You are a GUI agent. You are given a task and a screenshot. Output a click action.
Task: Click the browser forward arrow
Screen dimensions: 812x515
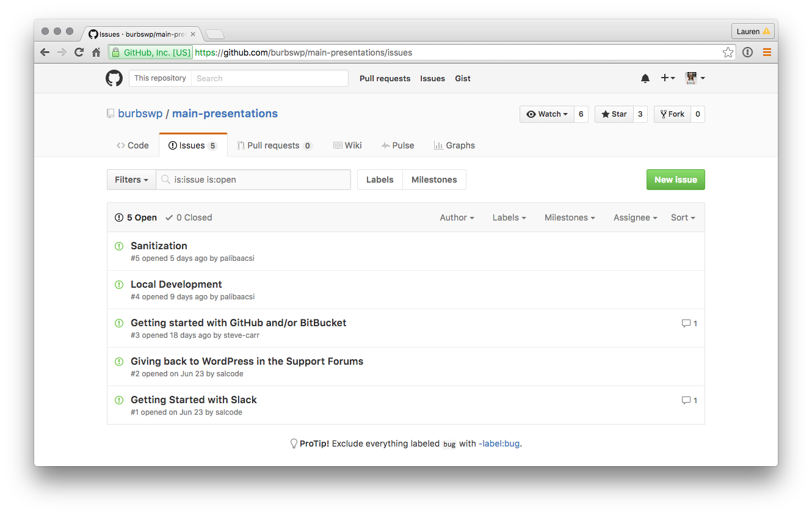62,53
